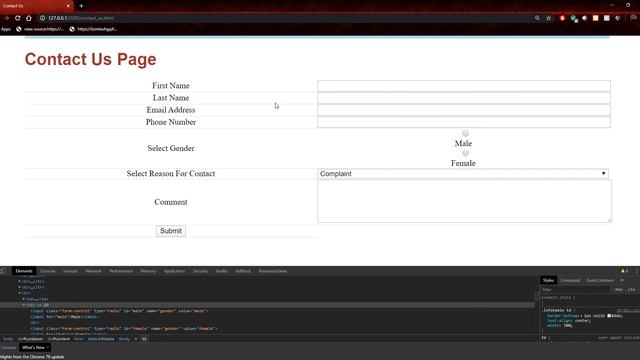This screenshot has height=360, width=640.
Task: Click the grey sphere extension icon
Action: pos(584,18)
